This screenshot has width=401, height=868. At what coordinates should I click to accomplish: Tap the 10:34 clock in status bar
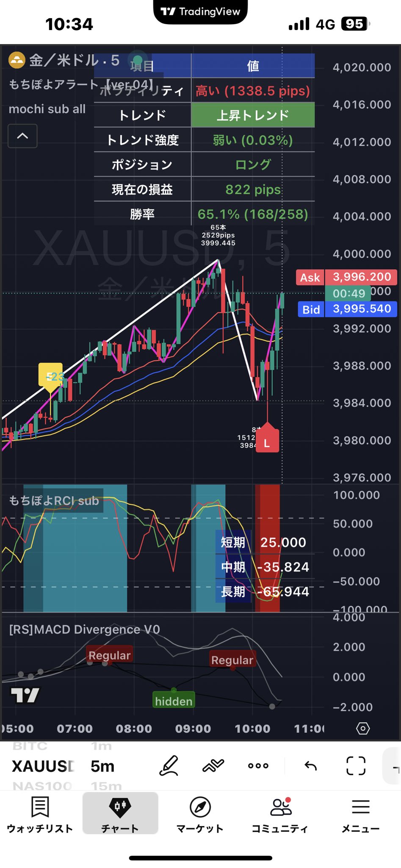(x=69, y=24)
